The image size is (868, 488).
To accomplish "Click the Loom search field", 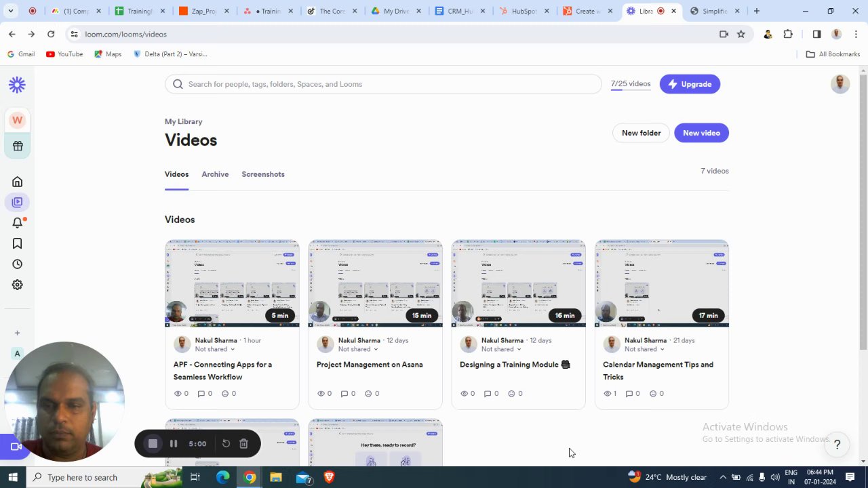I will click(x=383, y=84).
